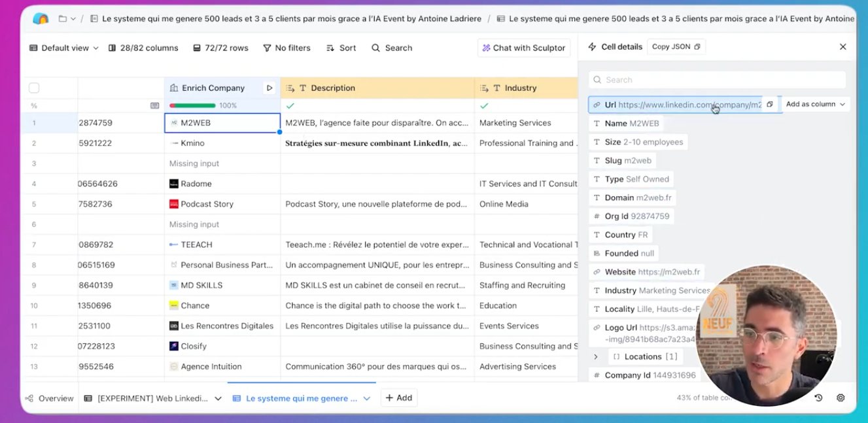Switch to the [EXPERIMENT] Web Linkedi... tab
The height and width of the screenshot is (423, 868).
click(147, 398)
